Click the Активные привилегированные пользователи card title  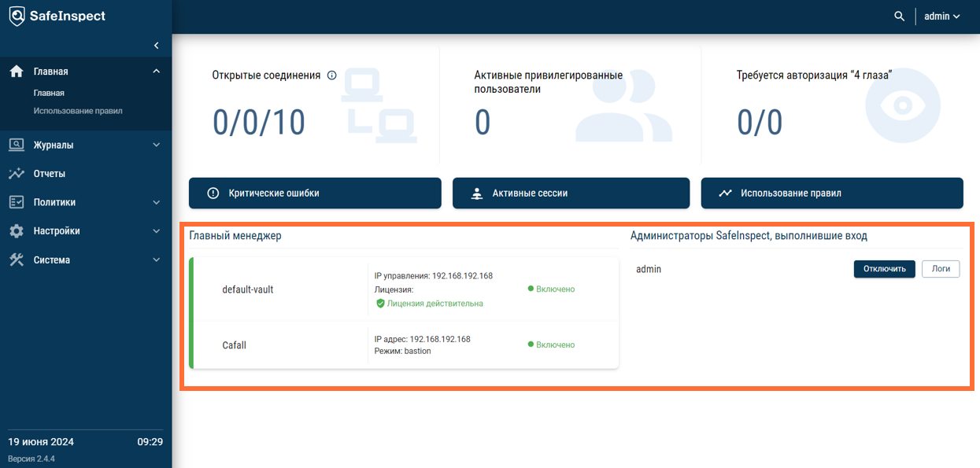coord(549,83)
